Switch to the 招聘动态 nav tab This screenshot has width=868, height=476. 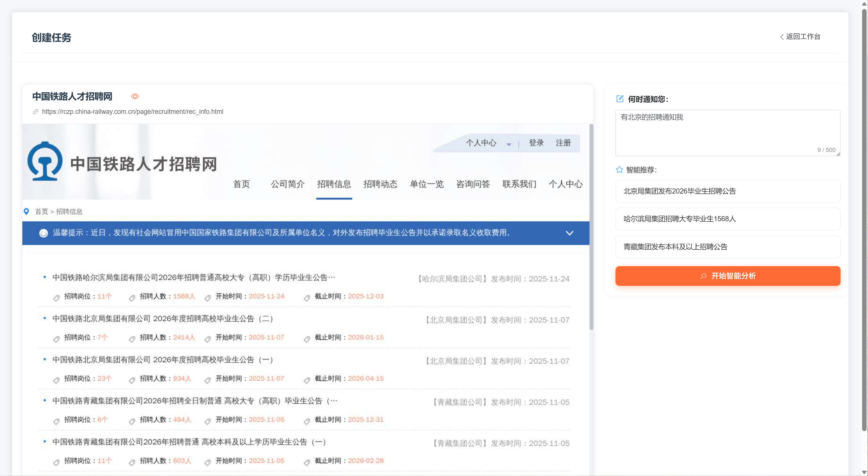[380, 184]
